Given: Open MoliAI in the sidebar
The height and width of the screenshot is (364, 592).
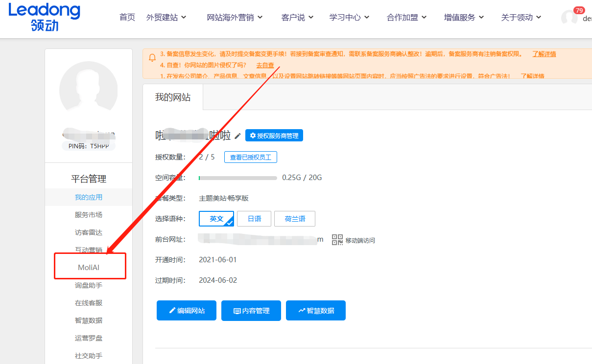Looking at the screenshot, I should tap(89, 268).
